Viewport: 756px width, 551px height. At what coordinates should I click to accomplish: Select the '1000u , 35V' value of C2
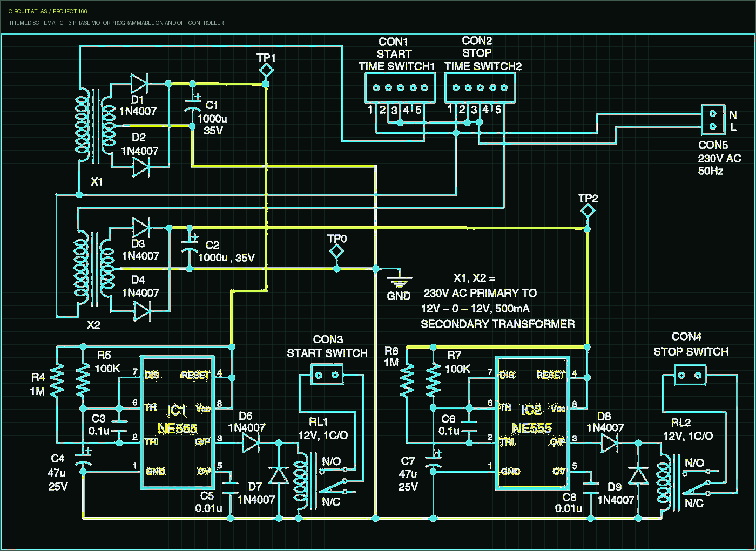tap(226, 258)
